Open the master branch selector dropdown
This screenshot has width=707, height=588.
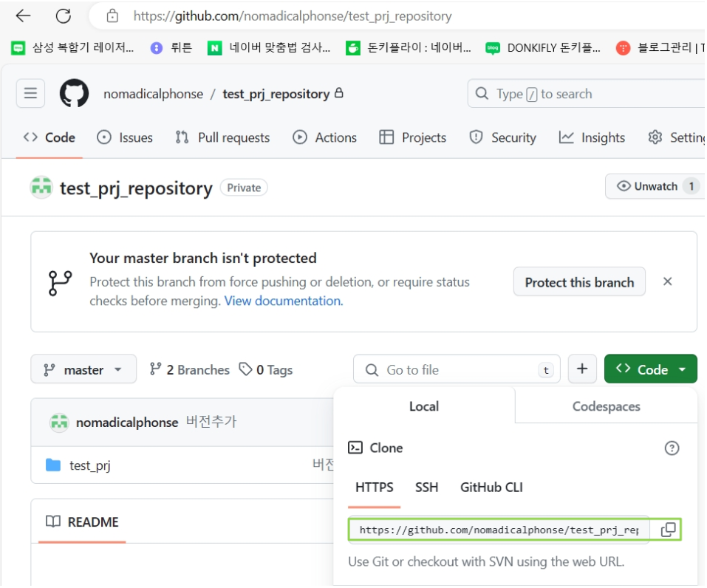point(83,369)
